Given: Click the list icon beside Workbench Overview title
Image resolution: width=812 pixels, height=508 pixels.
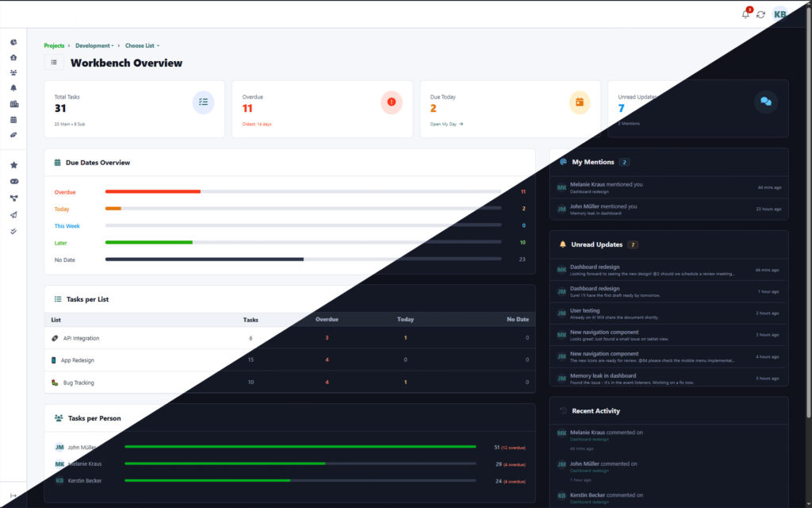Looking at the screenshot, I should 54,62.
